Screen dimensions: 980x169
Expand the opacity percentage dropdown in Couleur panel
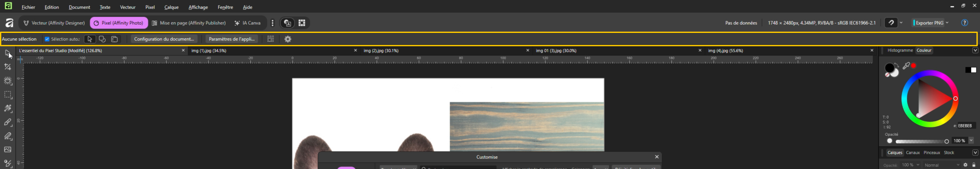pos(971,141)
